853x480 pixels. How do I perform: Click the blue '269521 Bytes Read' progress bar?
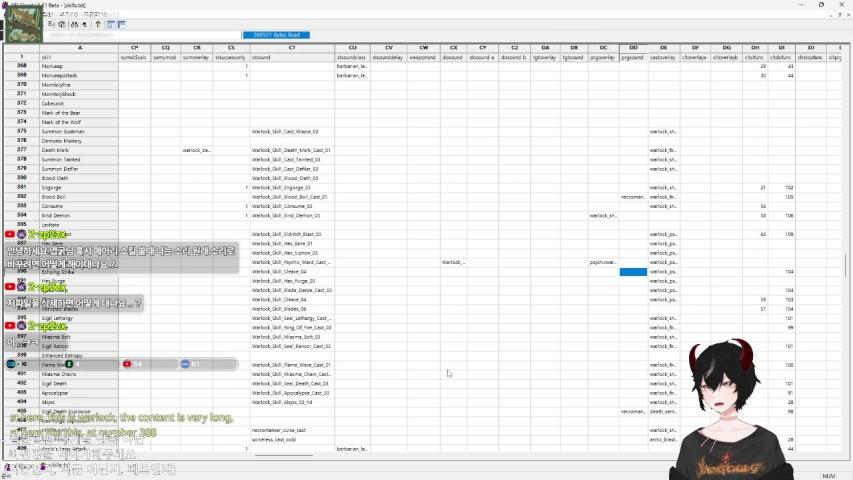click(x=276, y=35)
